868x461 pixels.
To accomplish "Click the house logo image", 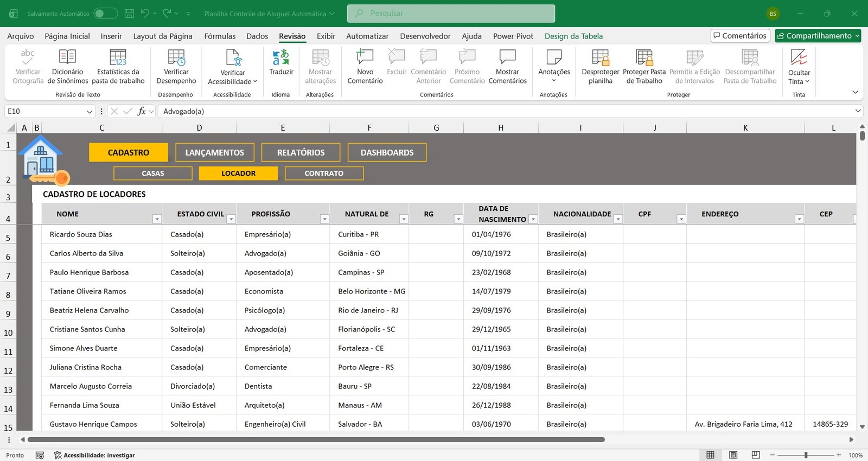I will pos(43,161).
